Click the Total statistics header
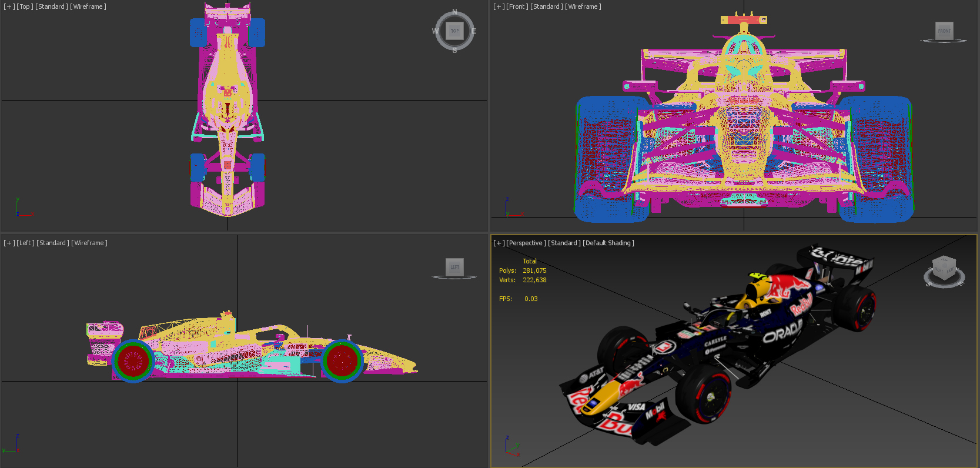Image resolution: width=980 pixels, height=468 pixels. [x=530, y=261]
